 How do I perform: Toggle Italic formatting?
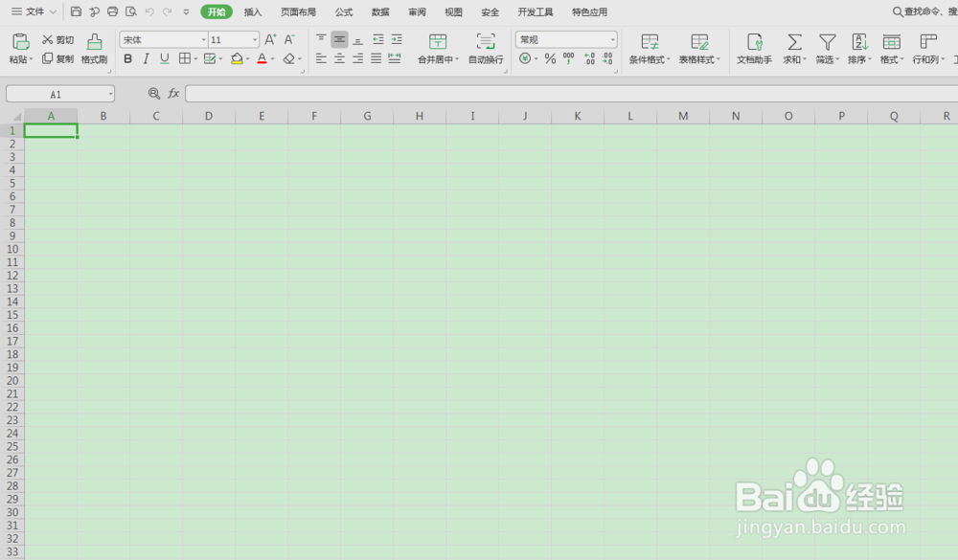coord(146,58)
